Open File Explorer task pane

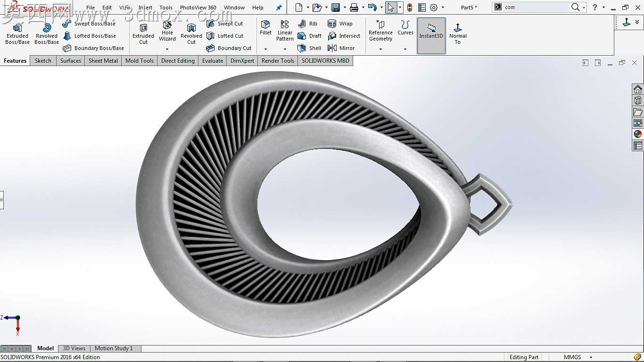click(638, 112)
